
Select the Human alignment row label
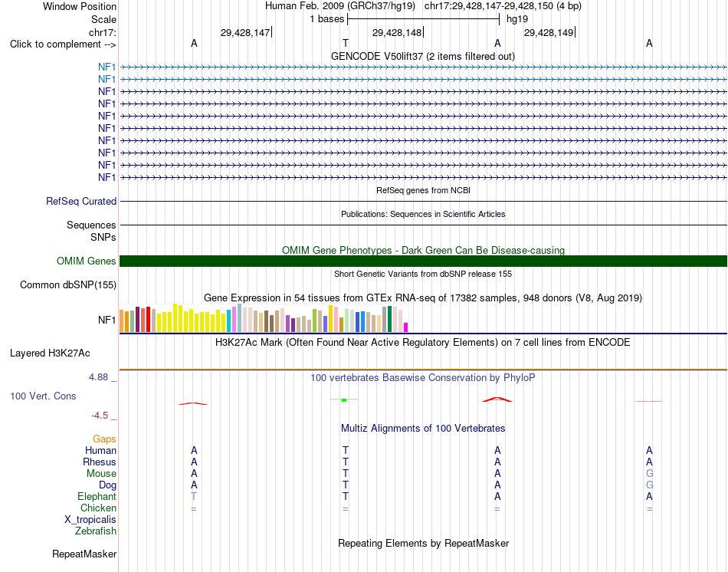pyautogui.click(x=100, y=451)
